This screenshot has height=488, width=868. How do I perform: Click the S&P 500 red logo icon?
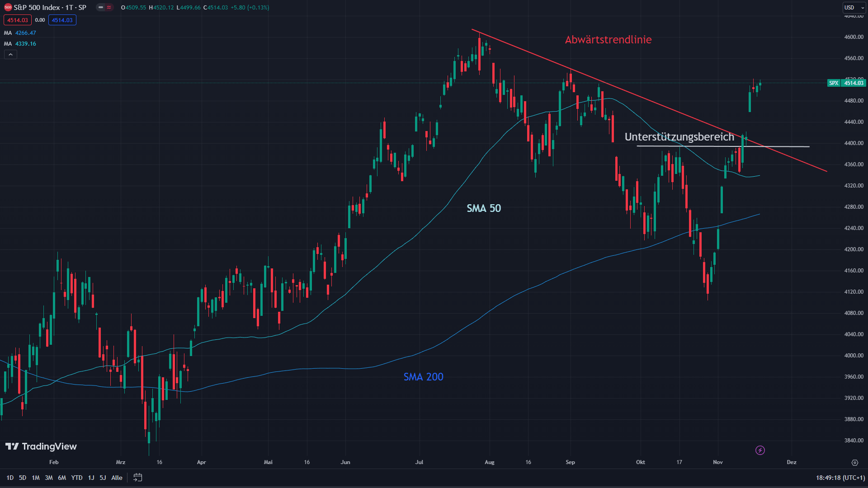pos(8,8)
